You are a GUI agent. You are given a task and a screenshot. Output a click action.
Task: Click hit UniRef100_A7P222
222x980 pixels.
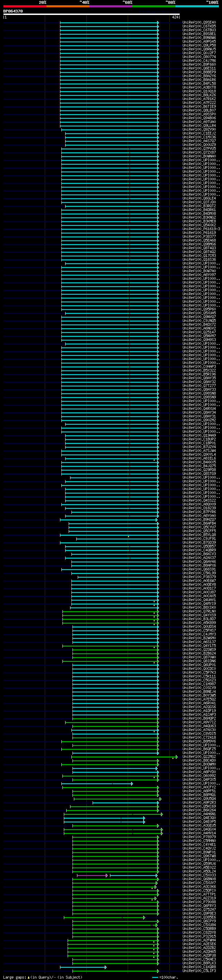point(199,103)
